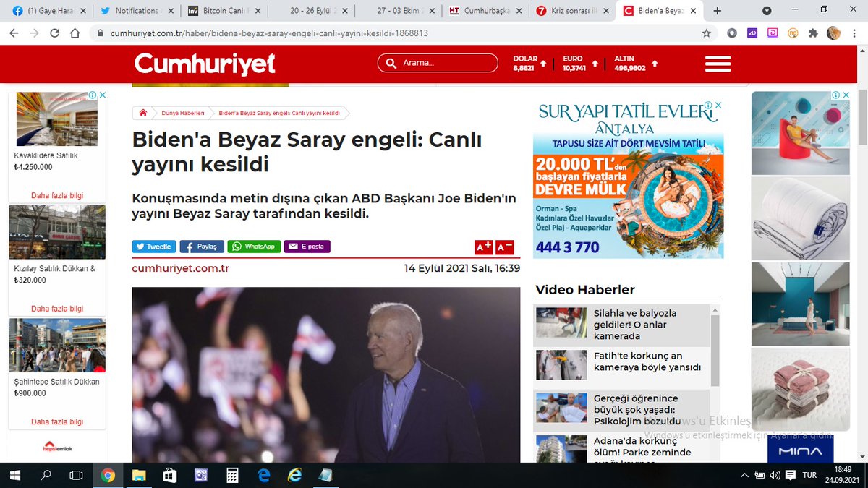
Task: Open the Chrome extensions puzzle icon
Action: 813,33
